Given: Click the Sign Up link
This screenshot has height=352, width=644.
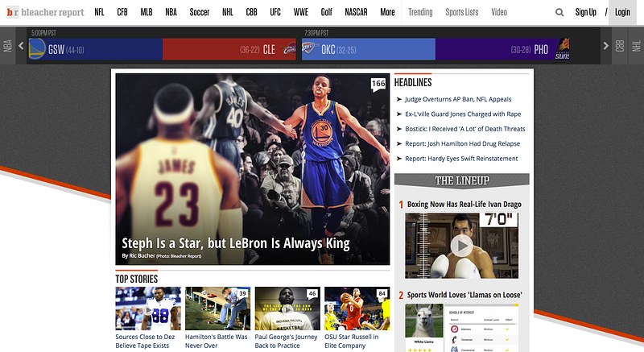Looking at the screenshot, I should pyautogui.click(x=586, y=12).
